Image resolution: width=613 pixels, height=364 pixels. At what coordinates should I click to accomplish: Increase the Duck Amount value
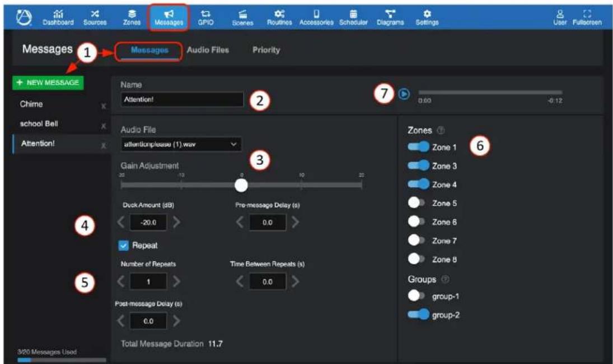tap(177, 222)
